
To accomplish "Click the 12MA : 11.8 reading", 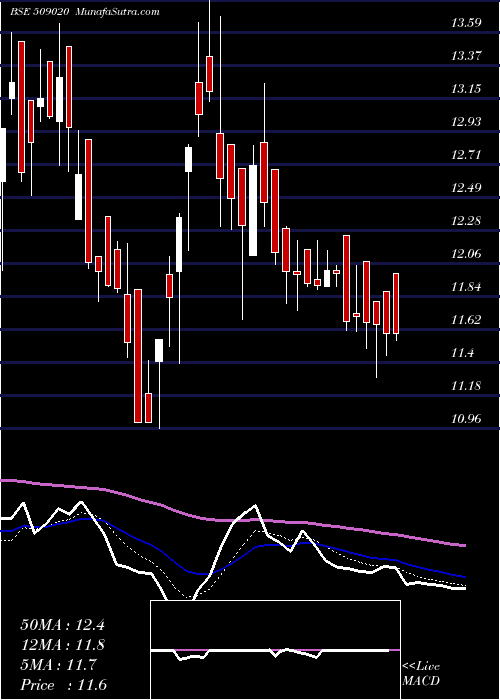I will (62, 645).
